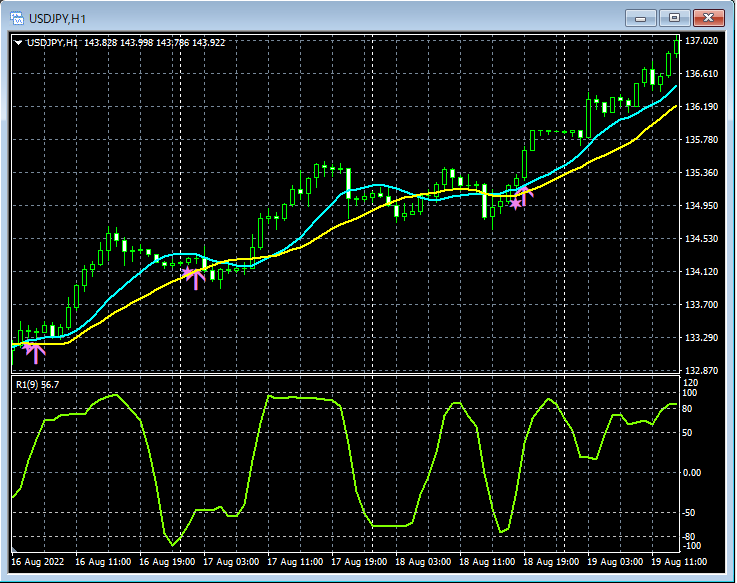Click the USDJPY,H1 OHLC header text
Image resolution: width=737 pixels, height=583 pixels.
point(126,43)
